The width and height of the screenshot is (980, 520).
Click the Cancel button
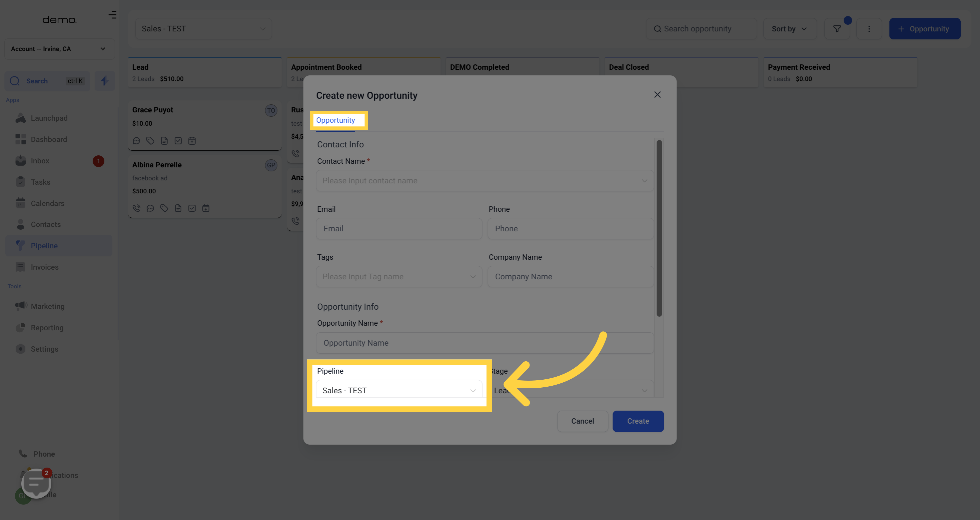click(582, 421)
